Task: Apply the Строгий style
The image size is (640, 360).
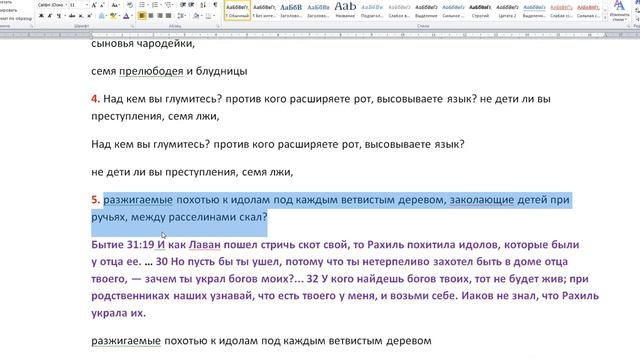Action: (x=480, y=11)
